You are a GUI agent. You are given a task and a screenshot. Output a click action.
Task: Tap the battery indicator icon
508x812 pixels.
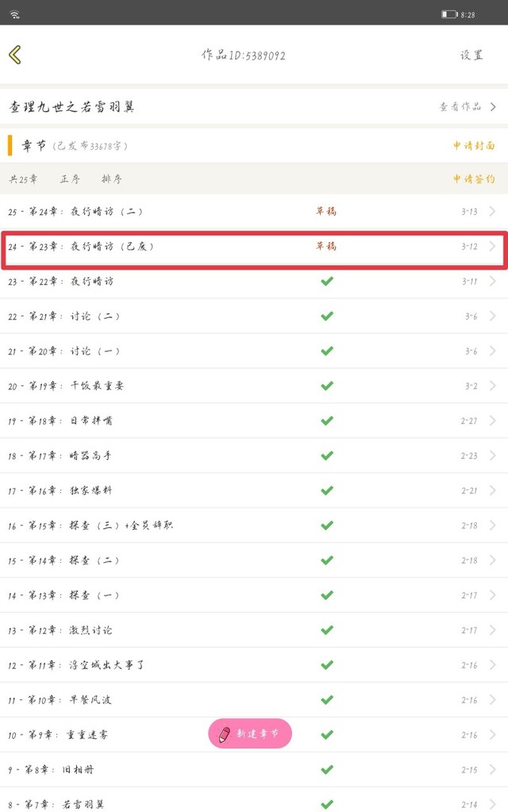tap(448, 14)
